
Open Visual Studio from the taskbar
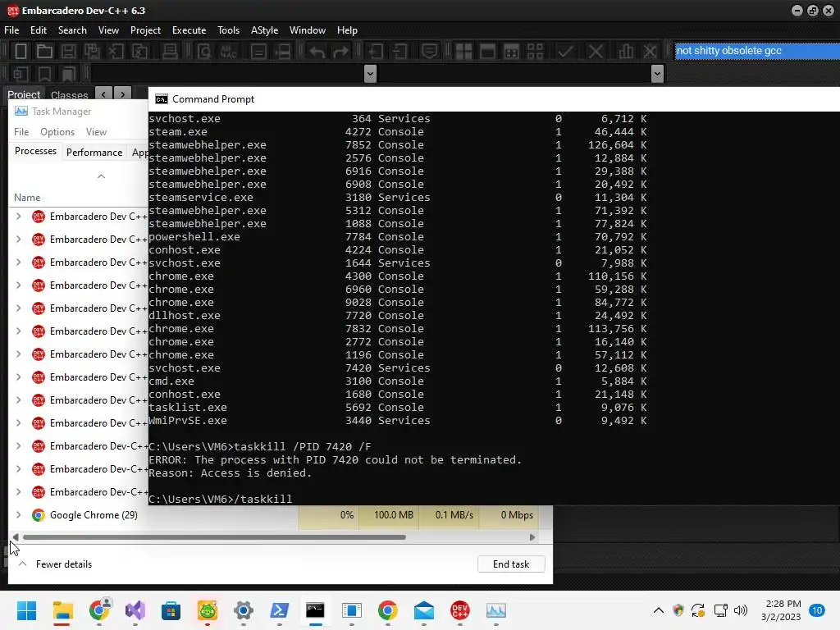(135, 610)
